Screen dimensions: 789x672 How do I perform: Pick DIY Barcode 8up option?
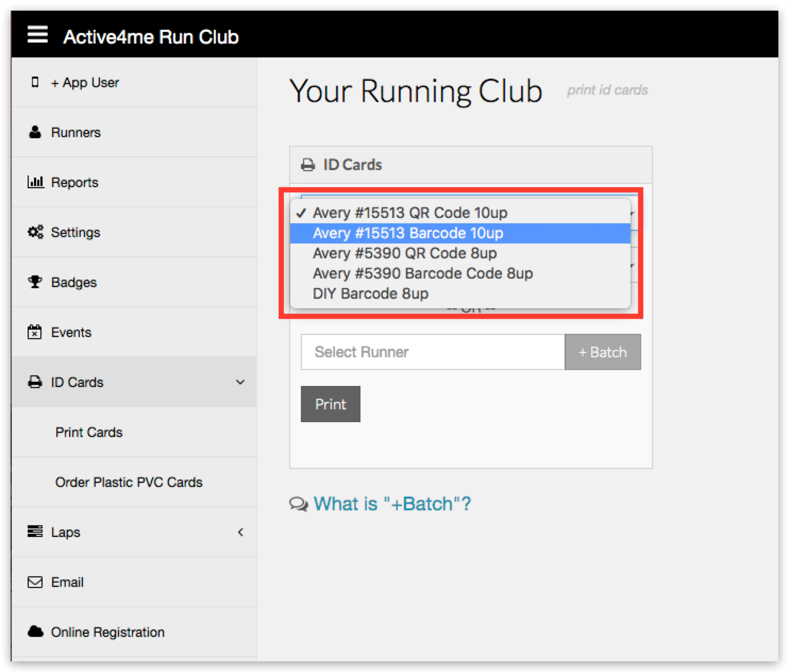click(x=370, y=294)
